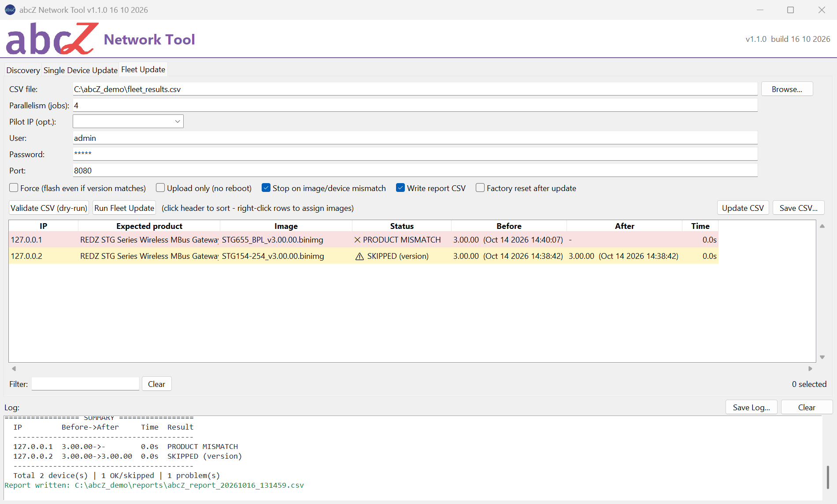The image size is (837, 504).
Task: Click Validate CSV (dry-run) button
Action: 49,208
